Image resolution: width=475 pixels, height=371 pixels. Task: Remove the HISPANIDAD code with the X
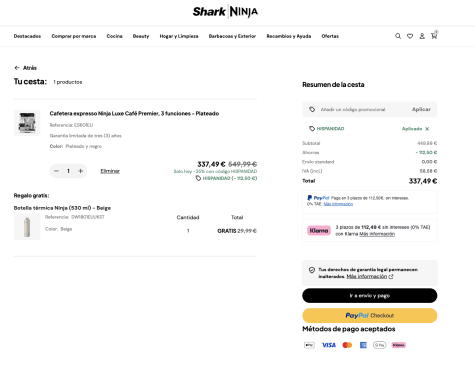[427, 129]
